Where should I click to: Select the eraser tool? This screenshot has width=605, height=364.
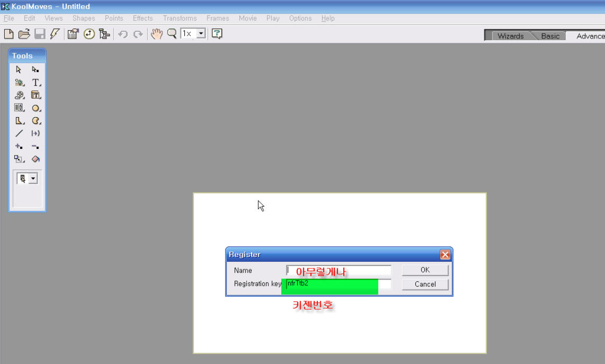click(35, 159)
